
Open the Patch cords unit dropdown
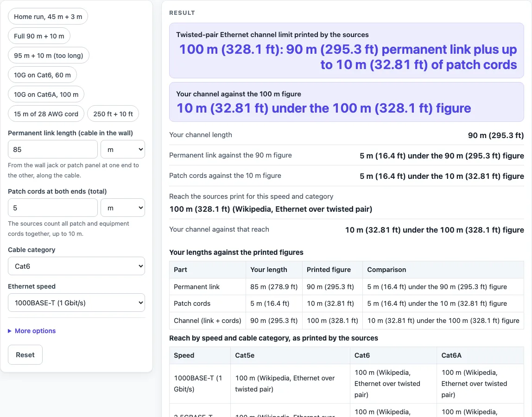[123, 208]
